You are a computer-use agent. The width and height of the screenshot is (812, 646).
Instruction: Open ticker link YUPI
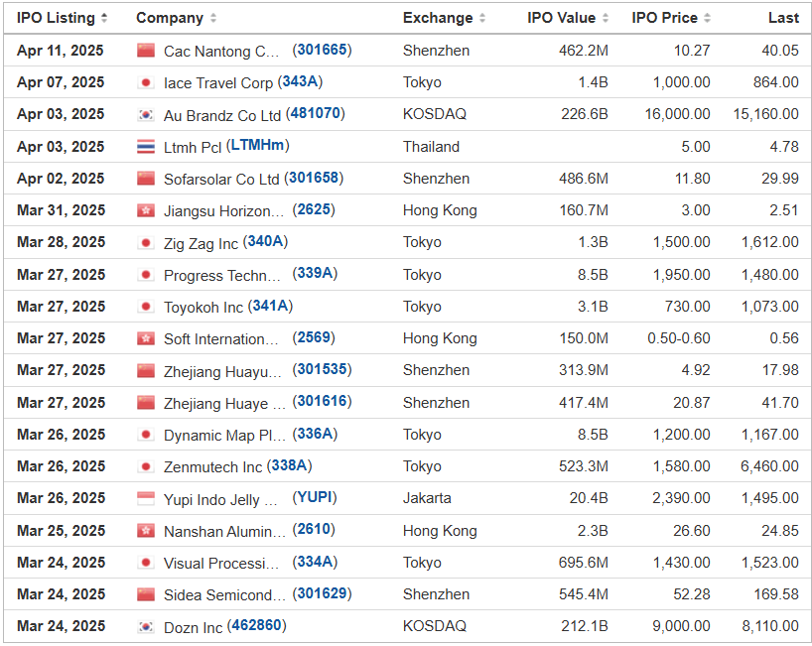coord(315,497)
